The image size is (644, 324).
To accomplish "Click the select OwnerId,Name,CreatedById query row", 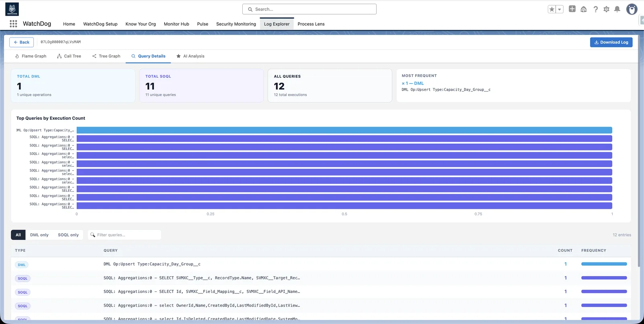I will click(321, 305).
